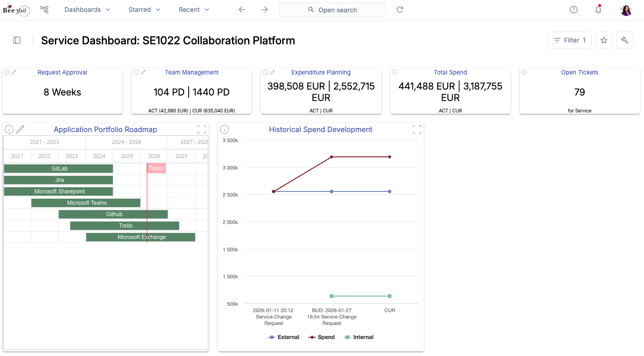Open the hierarchy navigation icon beside the Bee360 logo
644x356 pixels.
pyautogui.click(x=44, y=9)
